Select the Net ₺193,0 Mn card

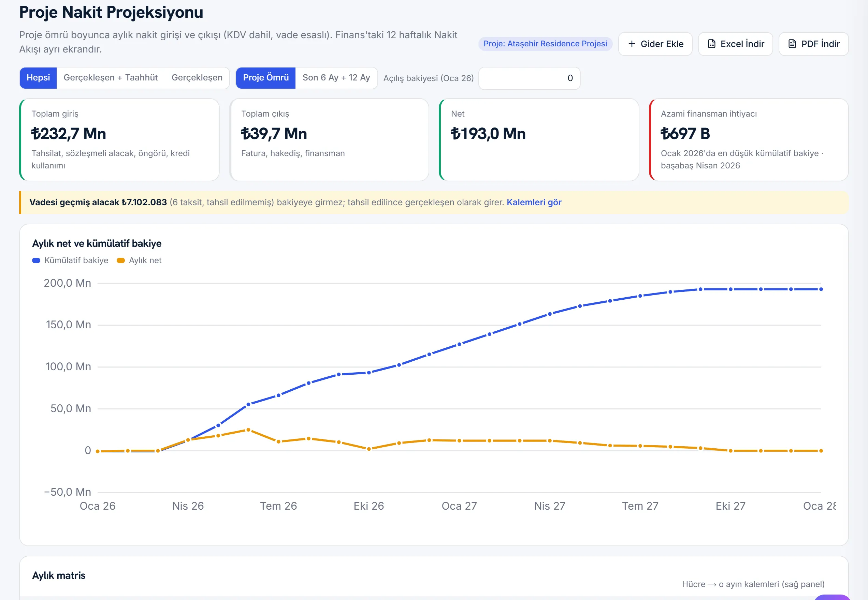[539, 140]
